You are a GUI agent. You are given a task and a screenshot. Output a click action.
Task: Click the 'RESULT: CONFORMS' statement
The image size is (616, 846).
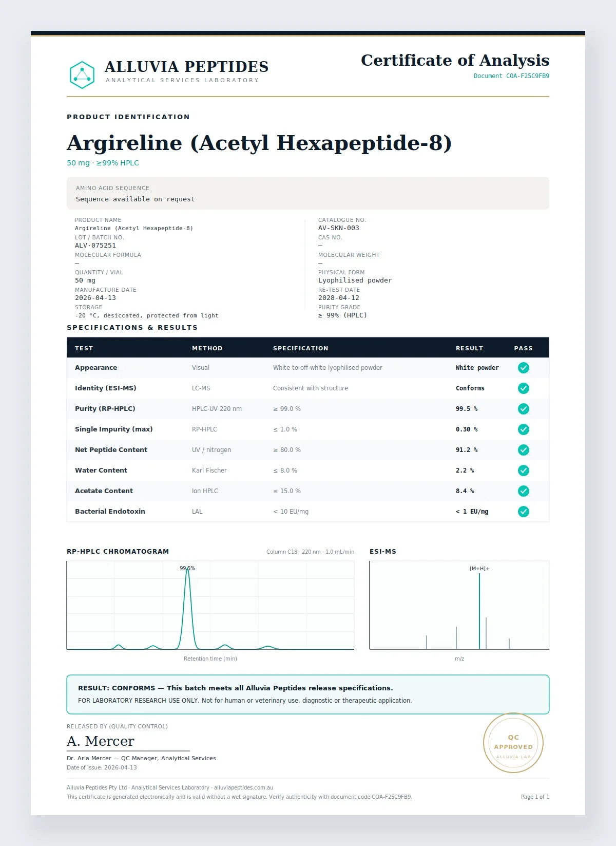click(236, 688)
